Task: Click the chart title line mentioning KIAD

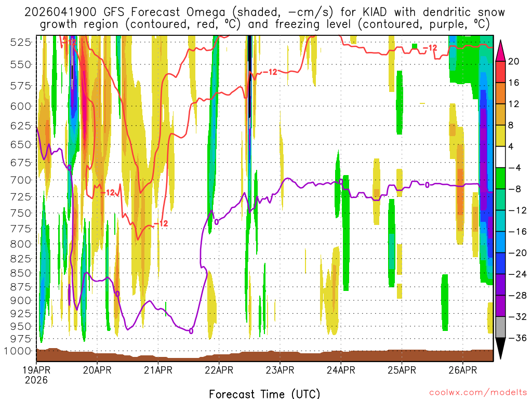Action: 264,12
